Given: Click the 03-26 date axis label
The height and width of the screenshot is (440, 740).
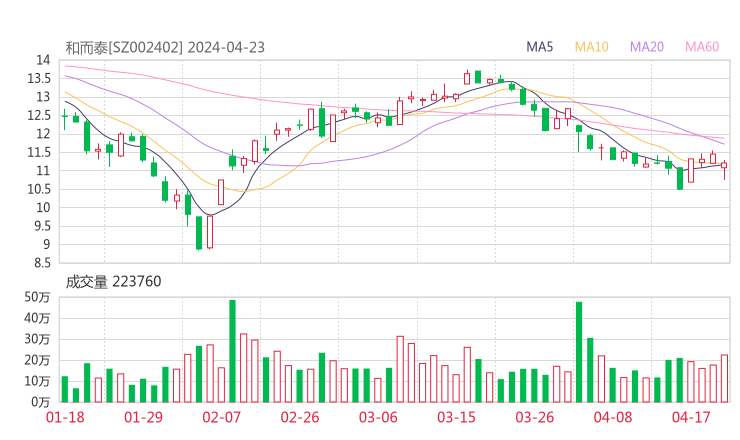Looking at the screenshot, I should 535,417.
